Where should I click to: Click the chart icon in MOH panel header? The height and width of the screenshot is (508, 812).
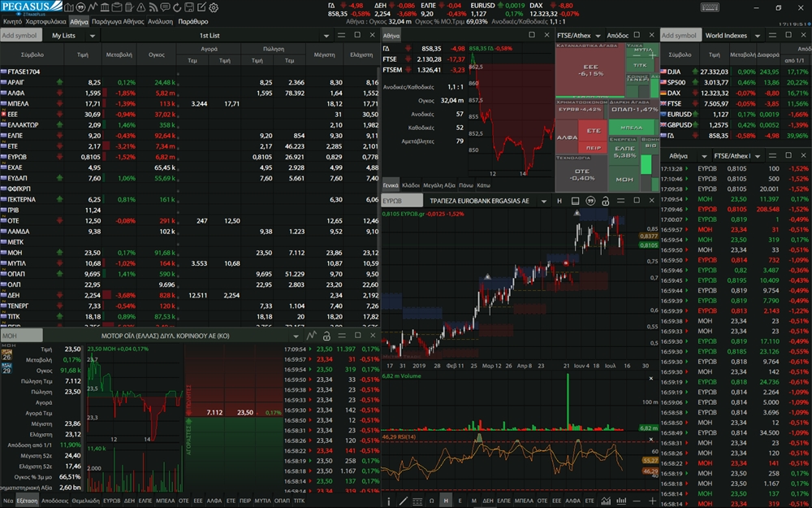pos(311,336)
